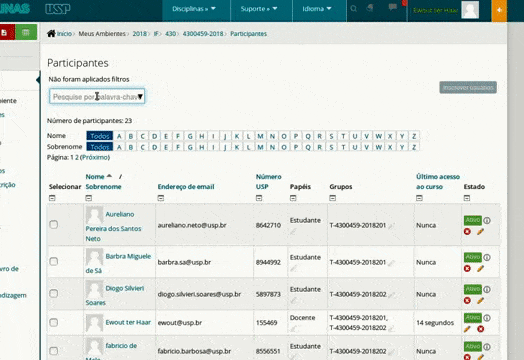
Task: Collapse the Estado column
Action: 467,198
